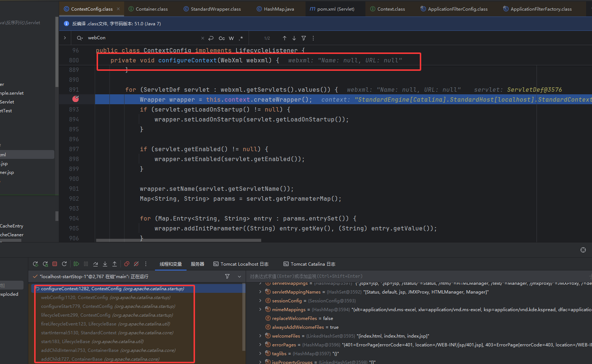The height and width of the screenshot is (364, 592).
Task: Resume program execution in the debugger
Action: coord(76,264)
